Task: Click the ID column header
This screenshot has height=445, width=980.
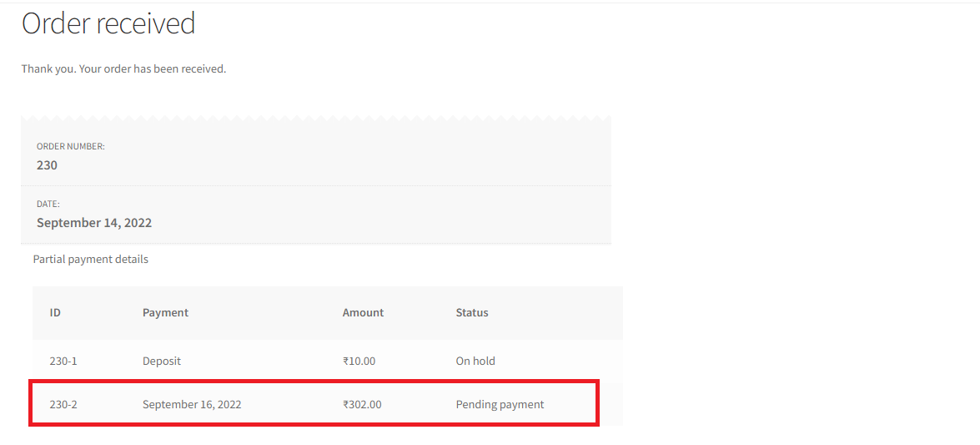Action: [x=55, y=312]
